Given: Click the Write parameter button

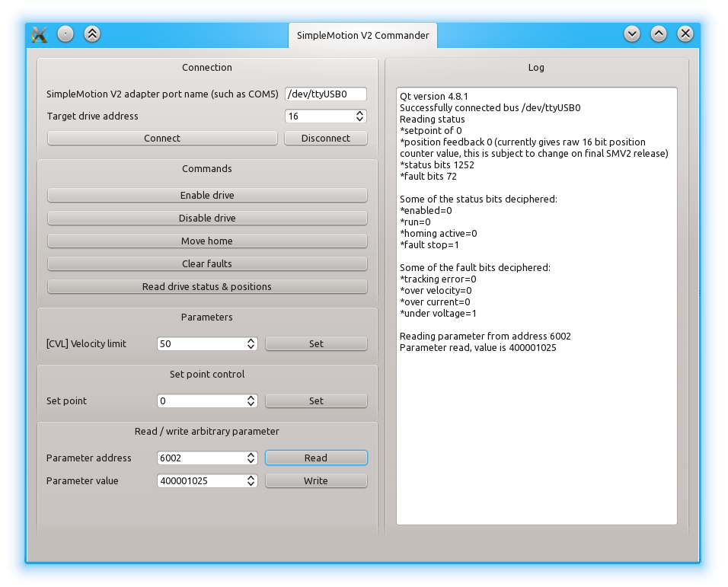Looking at the screenshot, I should [316, 480].
